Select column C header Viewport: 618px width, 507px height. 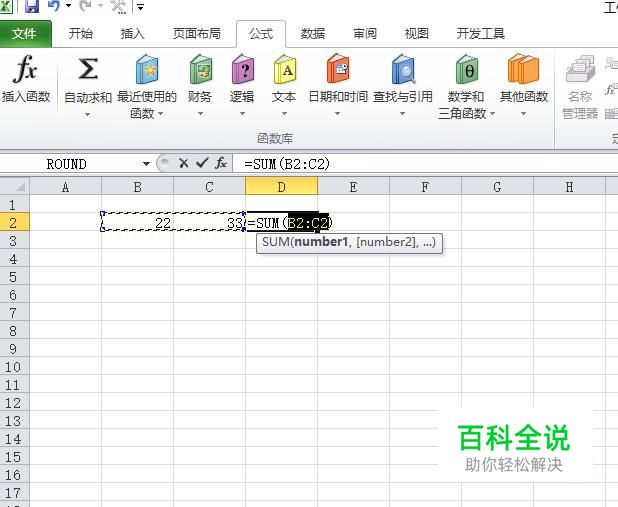(209, 186)
